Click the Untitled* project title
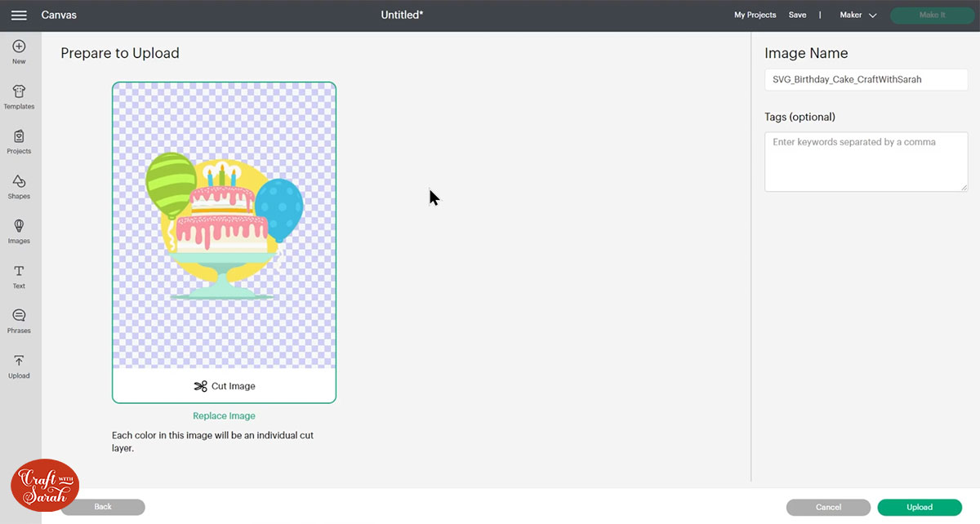 click(402, 16)
